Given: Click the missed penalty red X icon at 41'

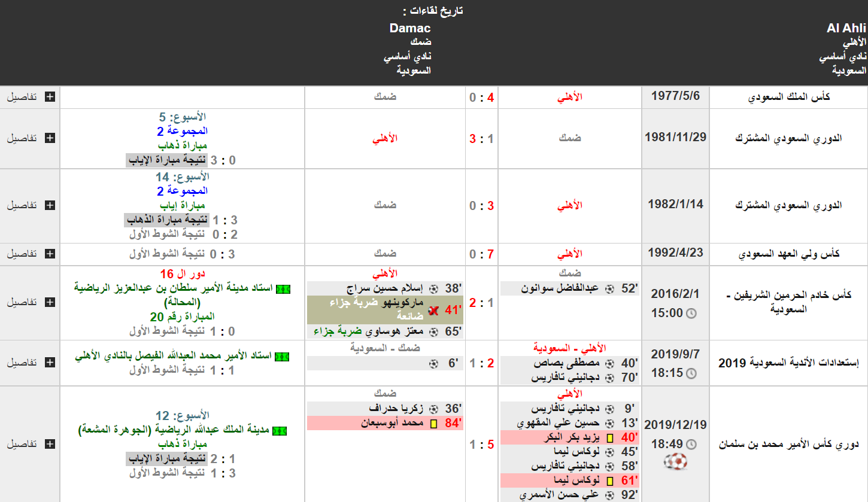Looking at the screenshot, I should (x=433, y=310).
